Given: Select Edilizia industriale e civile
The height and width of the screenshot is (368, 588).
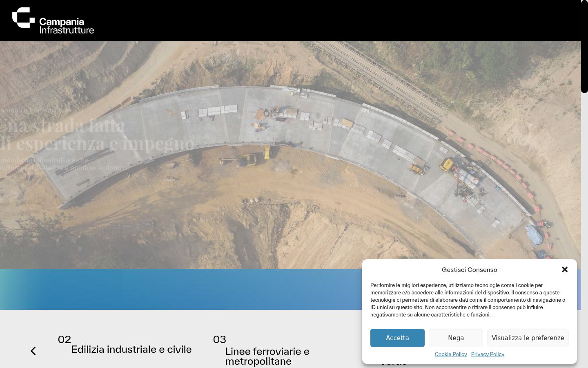Looking at the screenshot, I should [x=131, y=350].
